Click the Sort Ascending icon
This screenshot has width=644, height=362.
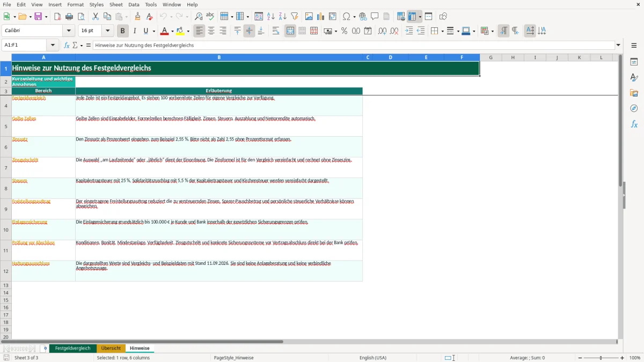271,17
